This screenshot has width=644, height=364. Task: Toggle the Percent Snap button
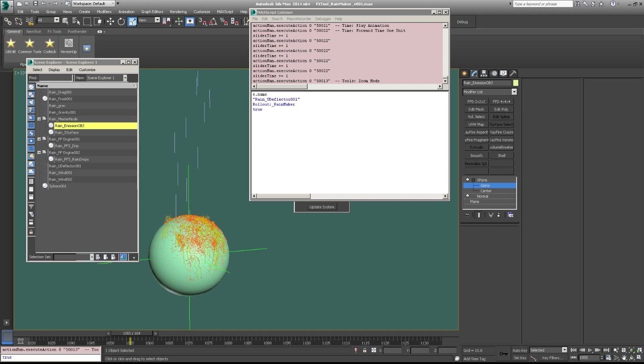224,21
